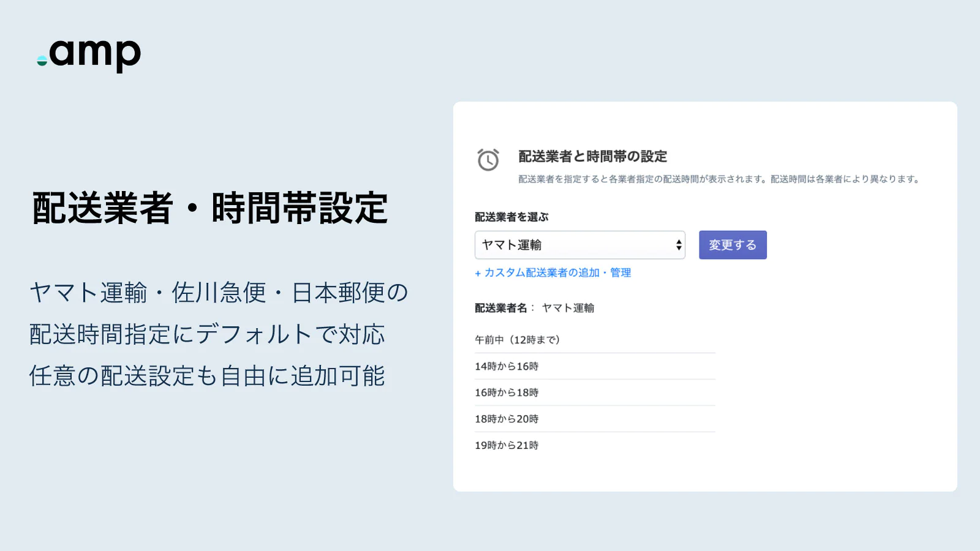Click the description under 配送業者と時間帯の設定
Image resolution: width=980 pixels, height=551 pixels.
(x=719, y=179)
